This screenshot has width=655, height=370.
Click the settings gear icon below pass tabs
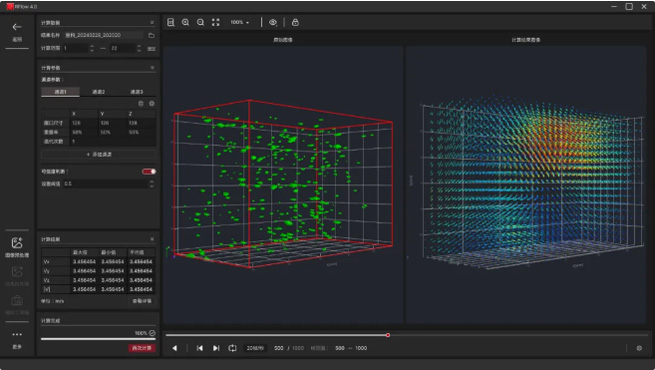coord(152,104)
